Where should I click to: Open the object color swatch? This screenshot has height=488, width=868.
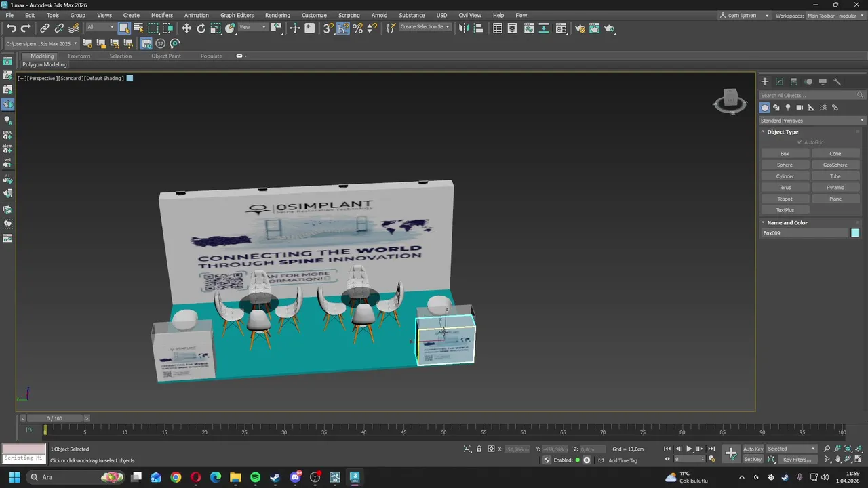pyautogui.click(x=855, y=233)
